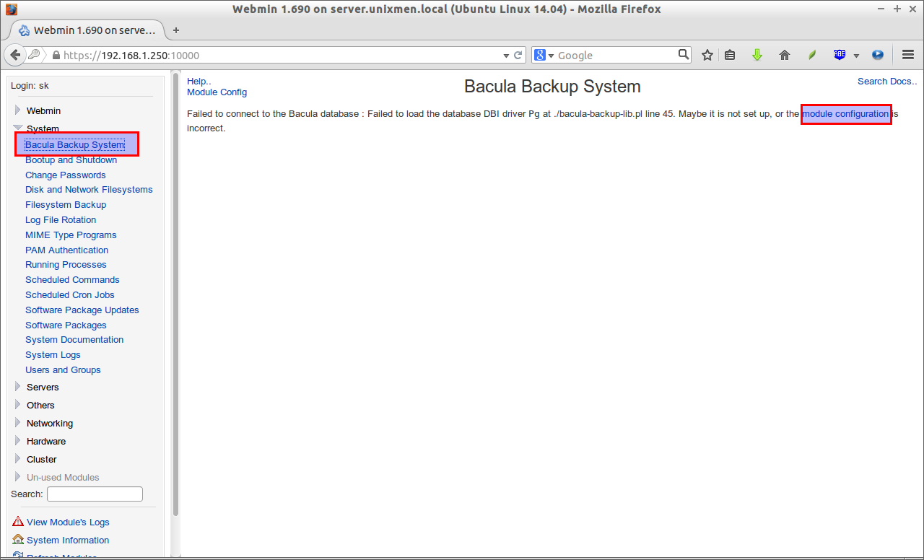Click the blue globe toolbar icon
Image resolution: width=924 pixels, height=560 pixels.
(x=878, y=55)
